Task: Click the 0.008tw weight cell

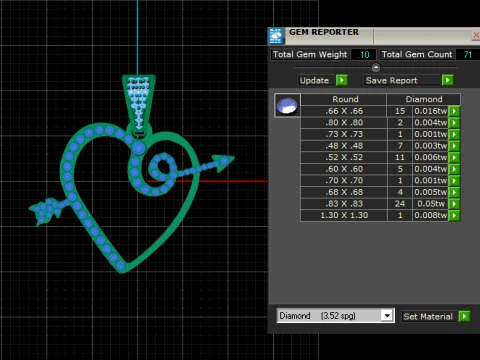Action: pos(430,215)
